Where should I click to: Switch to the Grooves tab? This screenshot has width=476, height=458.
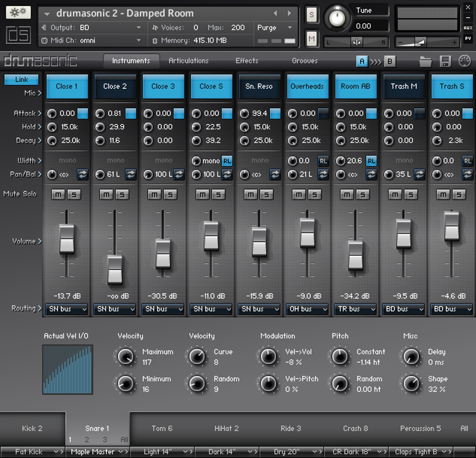point(305,61)
